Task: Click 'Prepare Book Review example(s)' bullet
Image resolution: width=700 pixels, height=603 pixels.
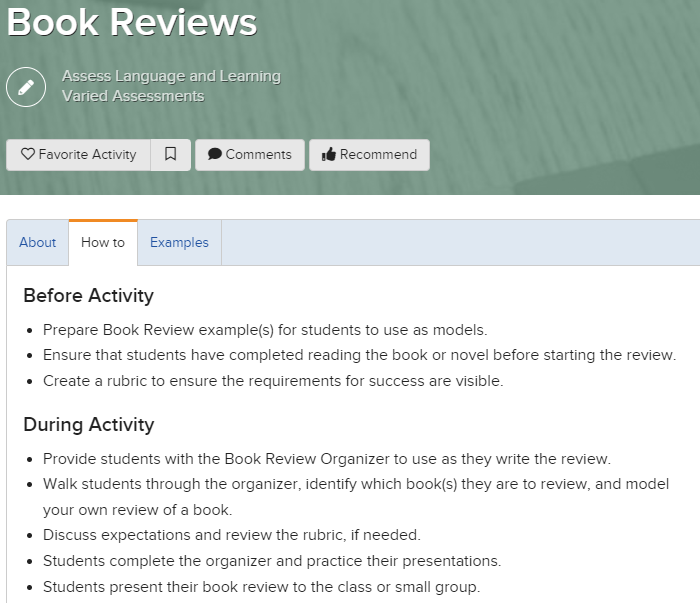Action: click(x=265, y=330)
